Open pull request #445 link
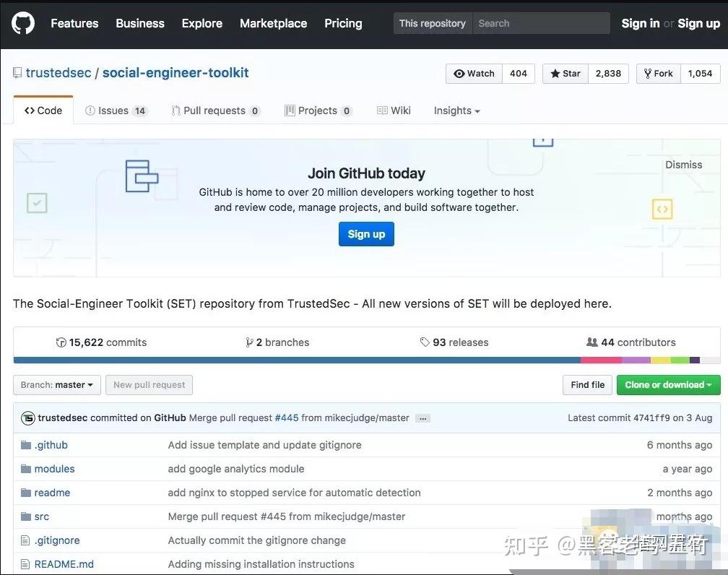The image size is (728, 575). tap(287, 418)
